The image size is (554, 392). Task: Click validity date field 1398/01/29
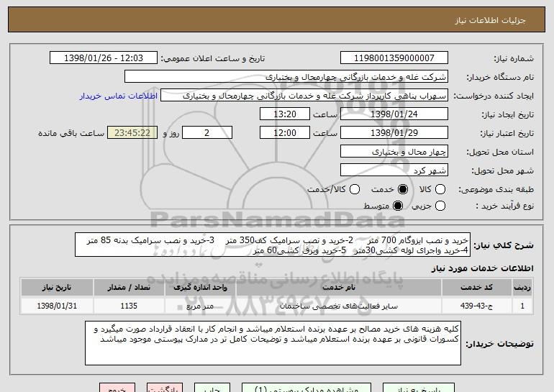coord(394,133)
